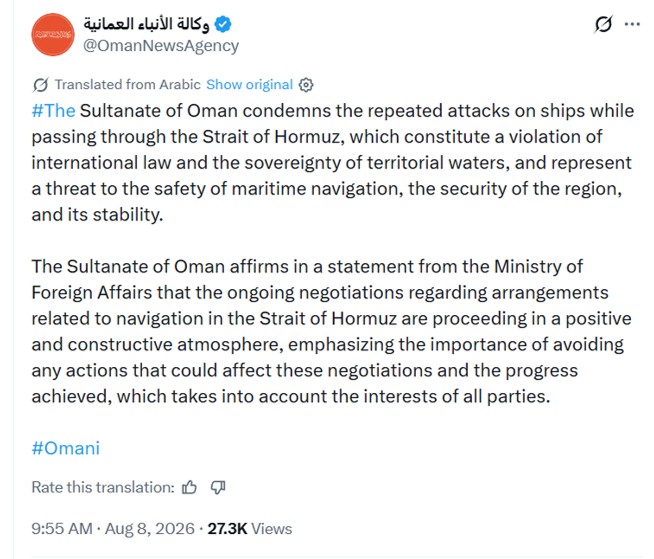Open the three-dot more options menu
This screenshot has width=654, height=559.
632,24
